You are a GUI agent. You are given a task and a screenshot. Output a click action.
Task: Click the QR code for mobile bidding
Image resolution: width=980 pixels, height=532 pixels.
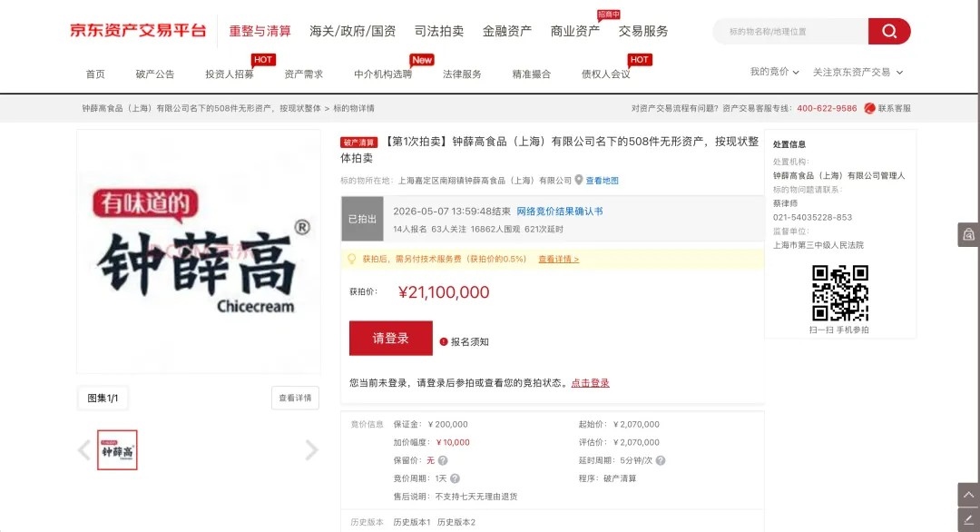point(839,292)
